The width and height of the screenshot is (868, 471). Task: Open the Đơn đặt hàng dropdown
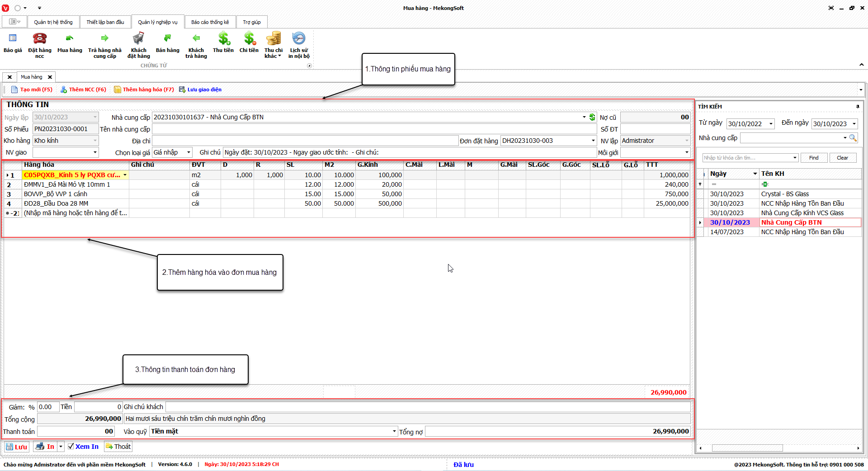tap(593, 141)
